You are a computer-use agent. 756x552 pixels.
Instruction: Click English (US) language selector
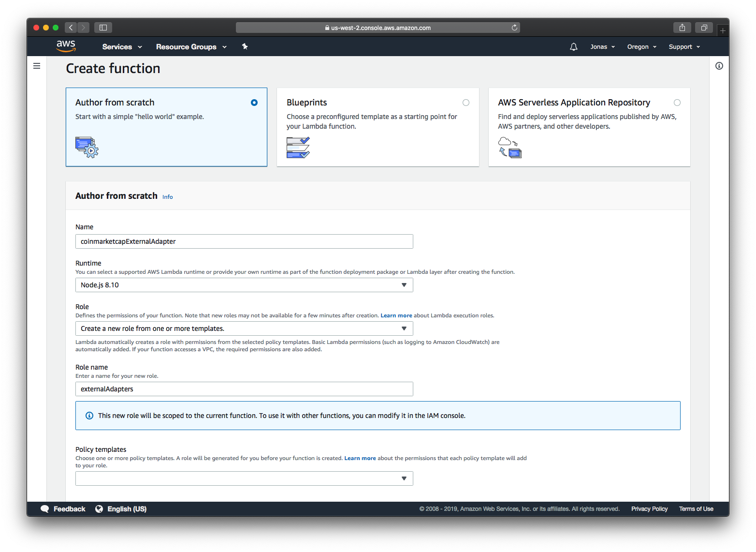pyautogui.click(x=121, y=509)
